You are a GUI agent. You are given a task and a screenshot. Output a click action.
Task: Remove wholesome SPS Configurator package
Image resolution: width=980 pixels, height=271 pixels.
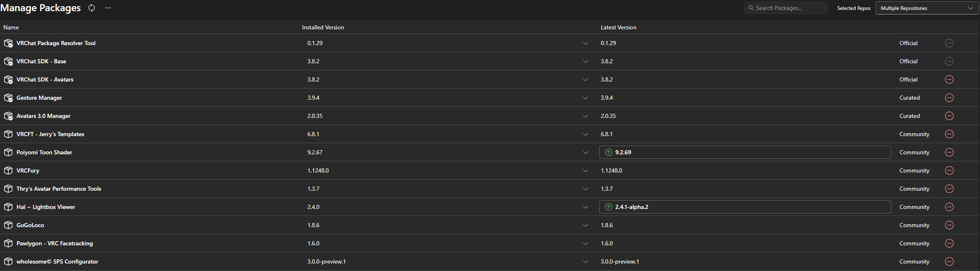point(949,261)
